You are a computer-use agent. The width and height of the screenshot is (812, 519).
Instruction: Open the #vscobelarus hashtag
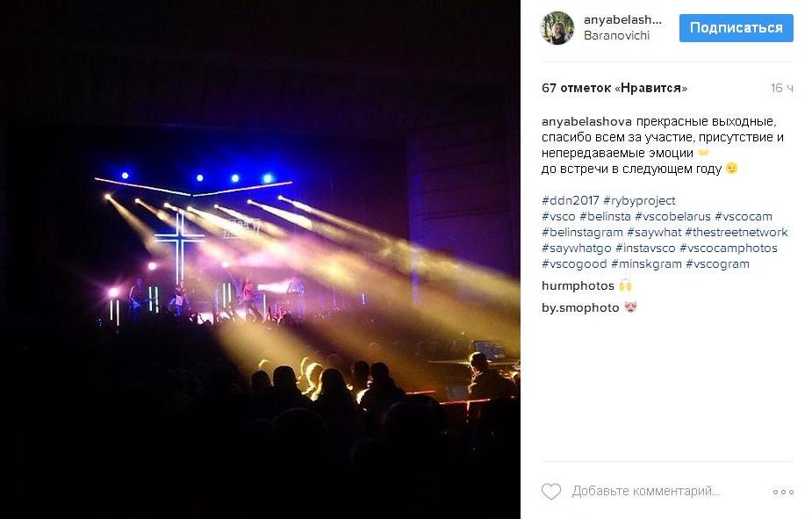click(x=672, y=217)
